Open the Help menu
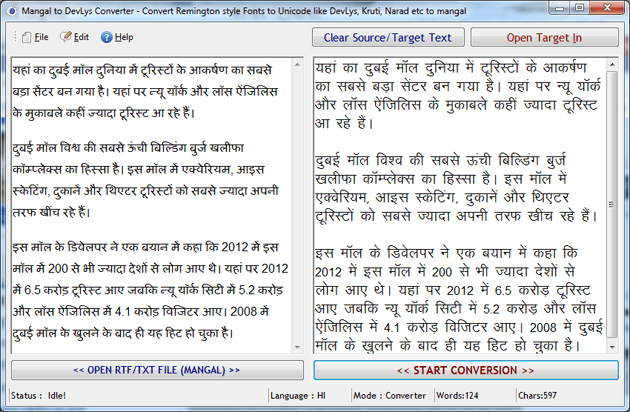 [117, 37]
